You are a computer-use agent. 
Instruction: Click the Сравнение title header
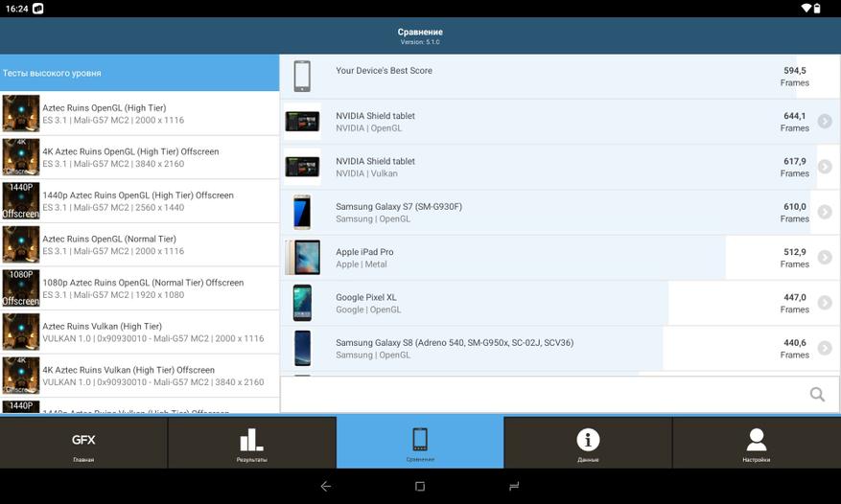click(x=420, y=33)
